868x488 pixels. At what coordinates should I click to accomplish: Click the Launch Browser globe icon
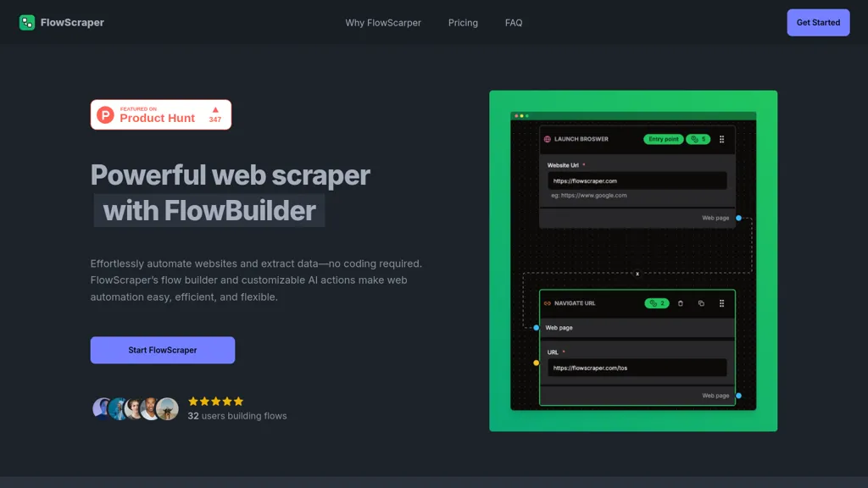point(547,140)
